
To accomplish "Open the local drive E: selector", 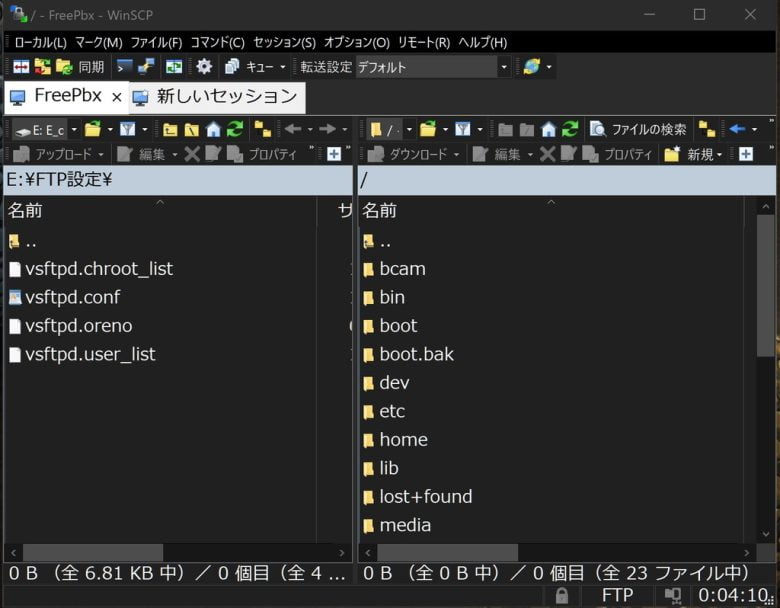I will (46, 130).
